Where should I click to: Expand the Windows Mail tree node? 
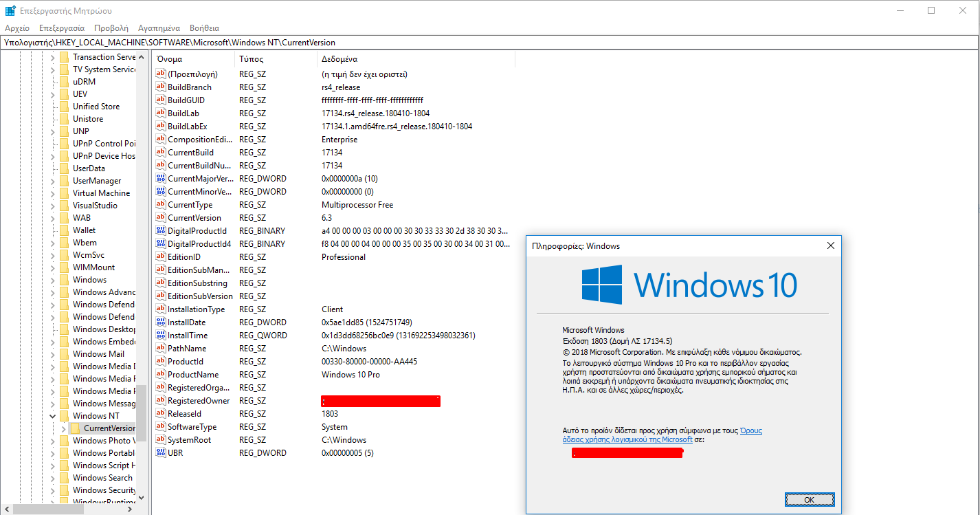[x=52, y=354]
